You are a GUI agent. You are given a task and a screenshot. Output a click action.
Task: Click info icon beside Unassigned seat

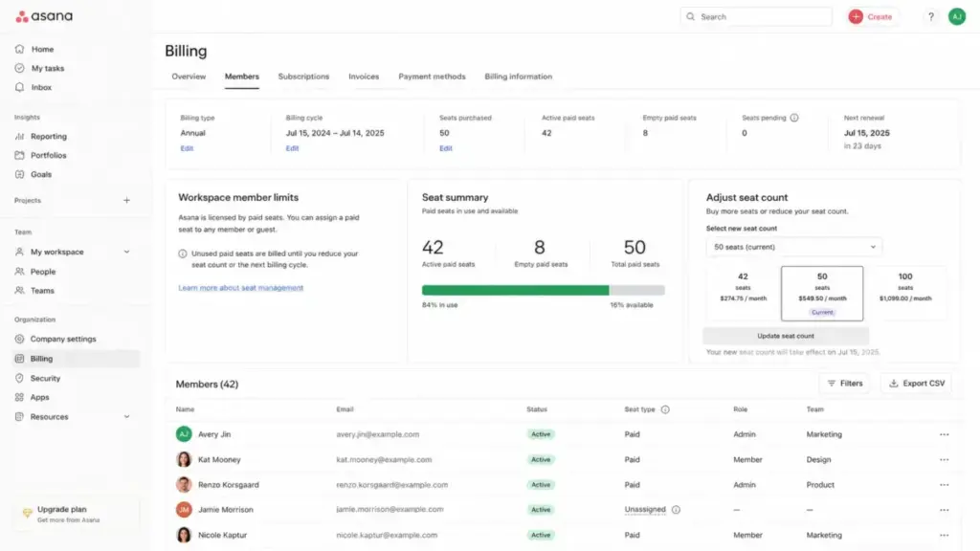pyautogui.click(x=676, y=510)
